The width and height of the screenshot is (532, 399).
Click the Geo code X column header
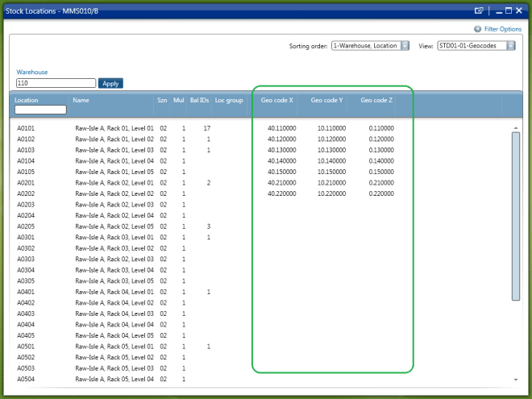point(277,101)
